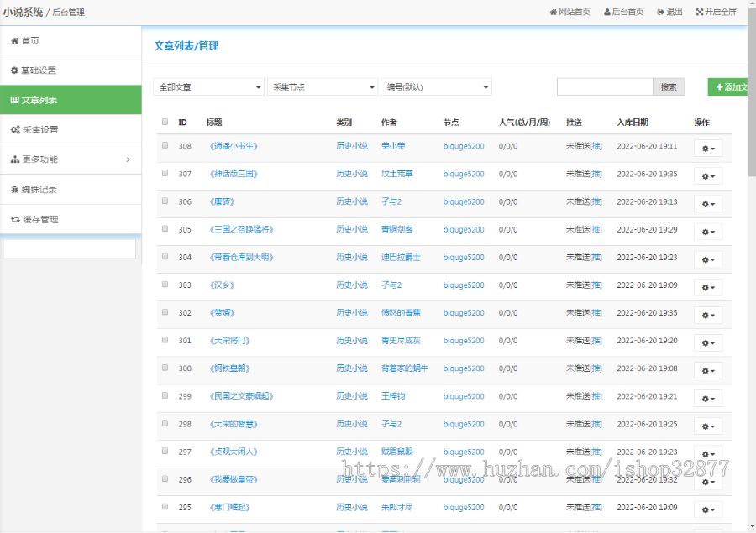Open gear action menu for article 303

(x=708, y=287)
